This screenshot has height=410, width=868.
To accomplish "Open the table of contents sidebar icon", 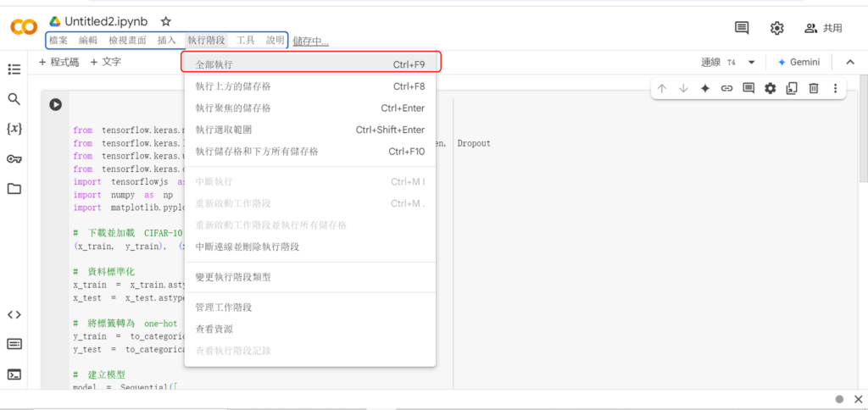I will pos(14,69).
